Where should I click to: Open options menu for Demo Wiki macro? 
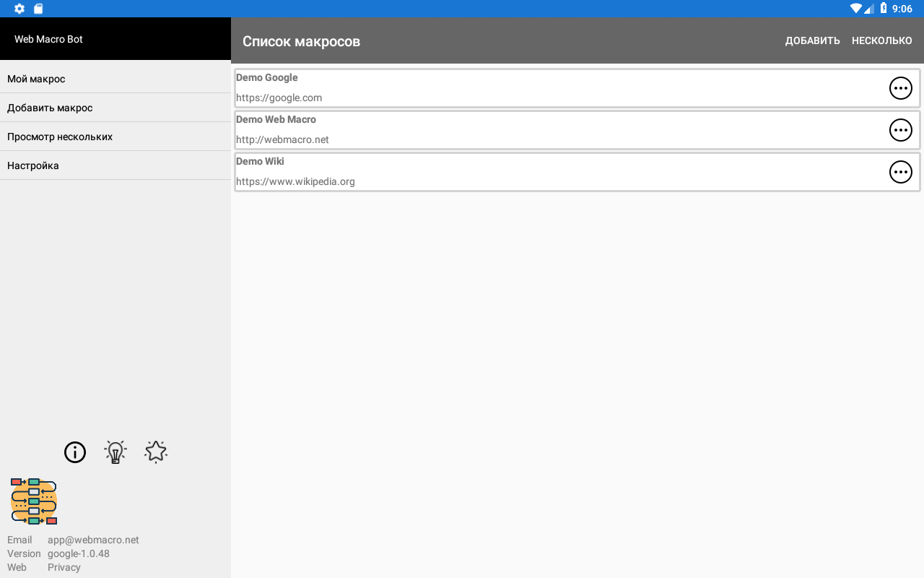(900, 172)
